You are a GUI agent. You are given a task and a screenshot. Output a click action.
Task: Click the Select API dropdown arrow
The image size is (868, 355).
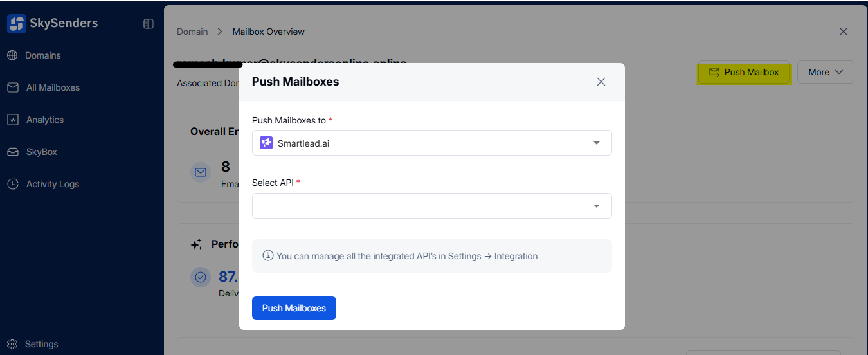pyautogui.click(x=597, y=206)
